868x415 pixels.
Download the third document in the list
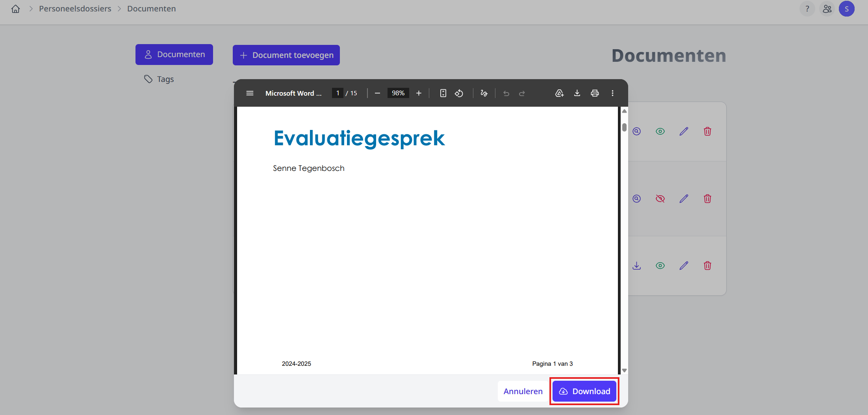(x=636, y=265)
